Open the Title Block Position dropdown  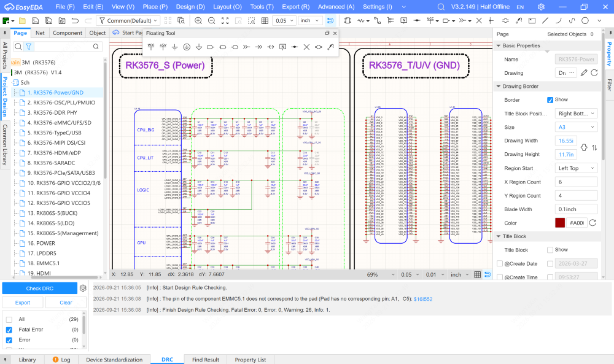tap(576, 114)
